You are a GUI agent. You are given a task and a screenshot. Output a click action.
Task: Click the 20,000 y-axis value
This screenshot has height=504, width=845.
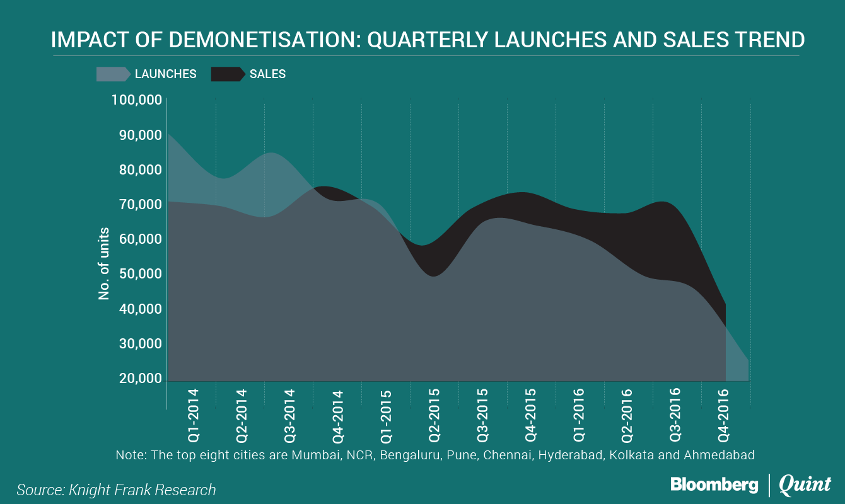[x=140, y=379]
